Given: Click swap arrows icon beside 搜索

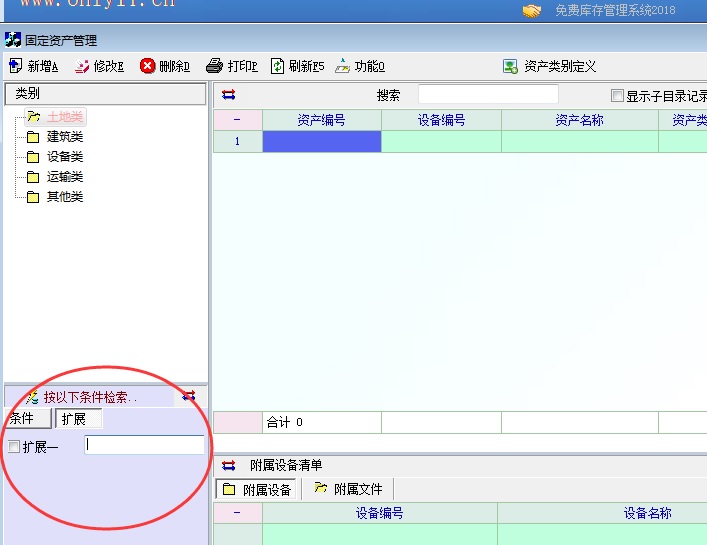Looking at the screenshot, I should point(229,95).
